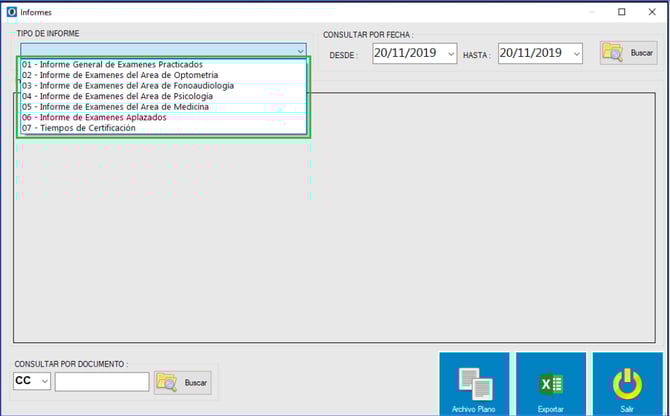Screen dimensions: 670x416
Task: Click the Salir power icon
Action: coord(627,384)
